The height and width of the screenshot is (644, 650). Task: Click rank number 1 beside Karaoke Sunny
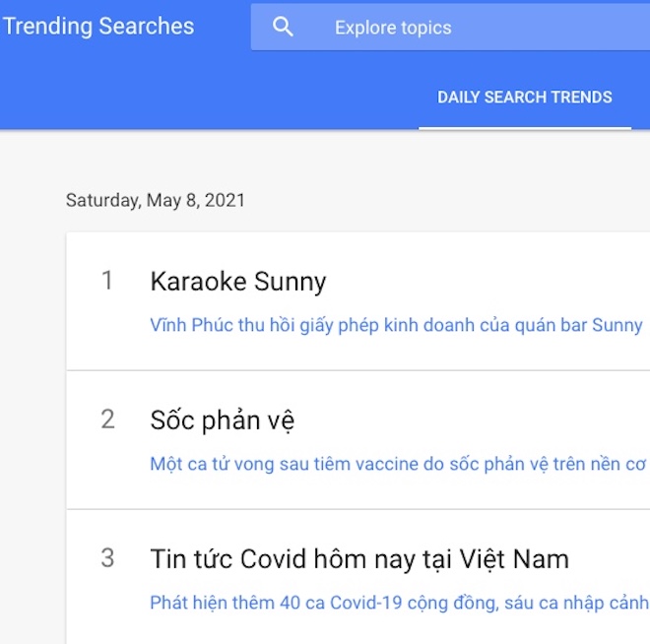pos(107,280)
